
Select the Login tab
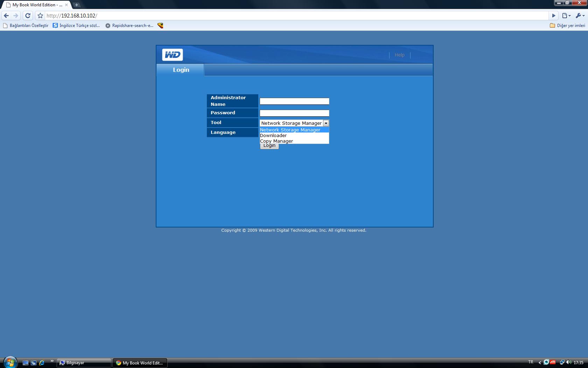(181, 70)
